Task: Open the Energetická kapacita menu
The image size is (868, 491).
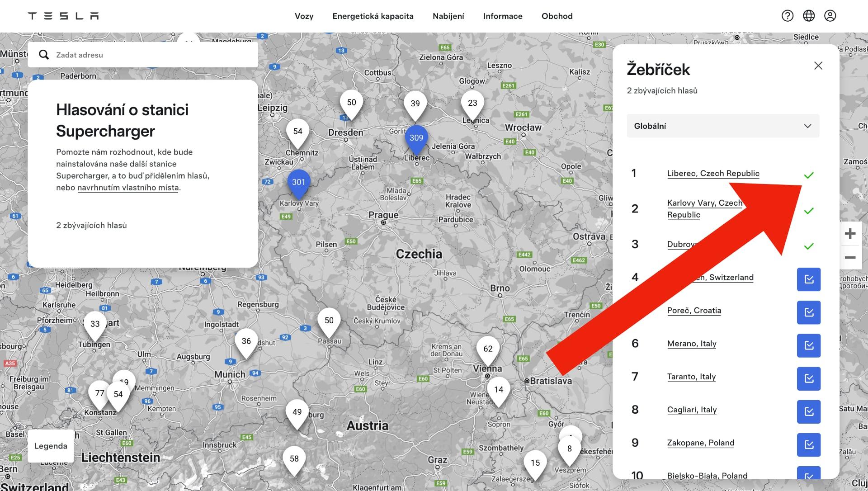Action: 373,16
